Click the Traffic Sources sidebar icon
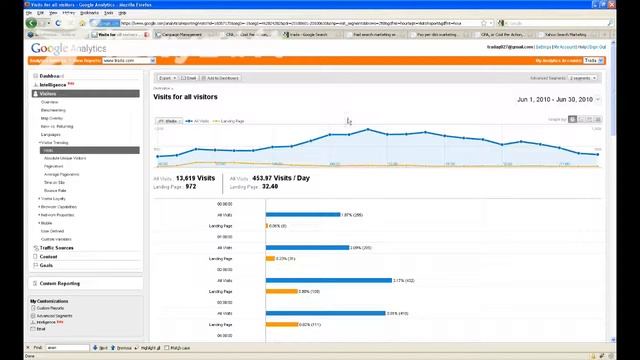This screenshot has width=640, height=360. pos(36,248)
